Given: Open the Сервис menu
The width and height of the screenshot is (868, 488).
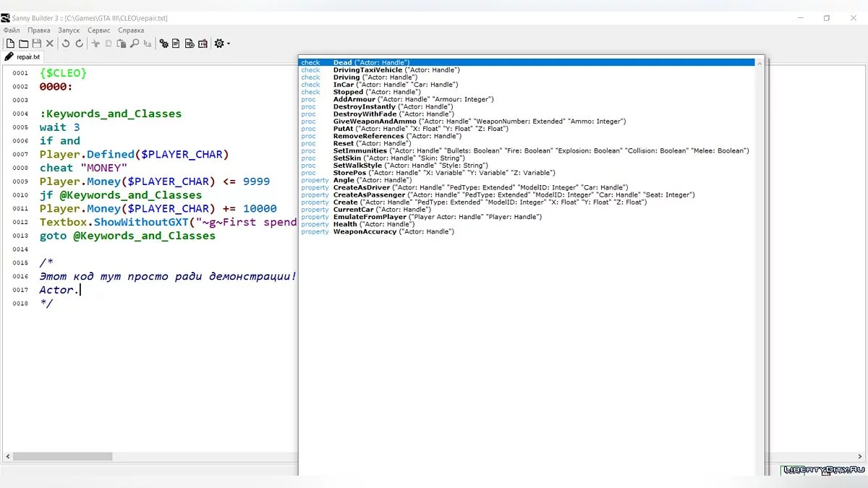Looking at the screenshot, I should [x=98, y=30].
